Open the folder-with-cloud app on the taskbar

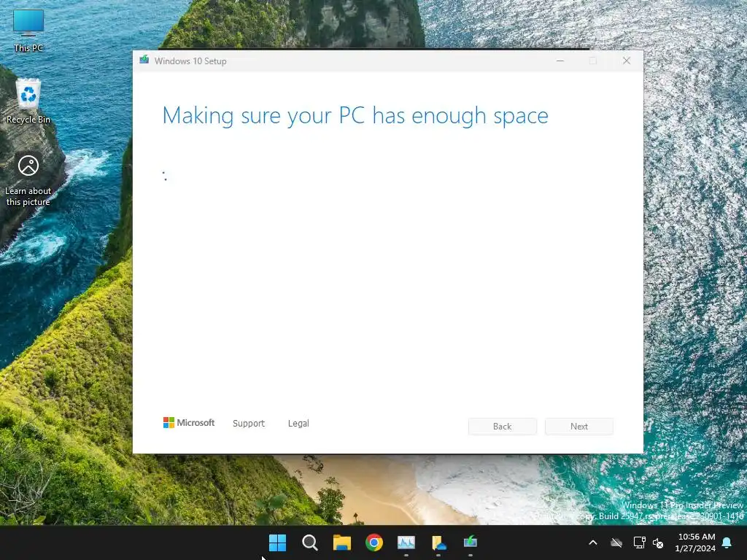[x=438, y=542]
